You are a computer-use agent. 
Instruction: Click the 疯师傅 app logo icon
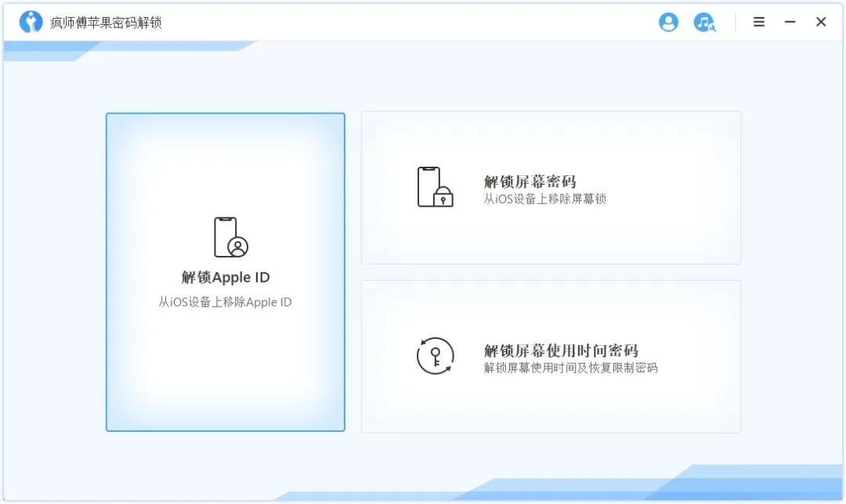(x=30, y=22)
